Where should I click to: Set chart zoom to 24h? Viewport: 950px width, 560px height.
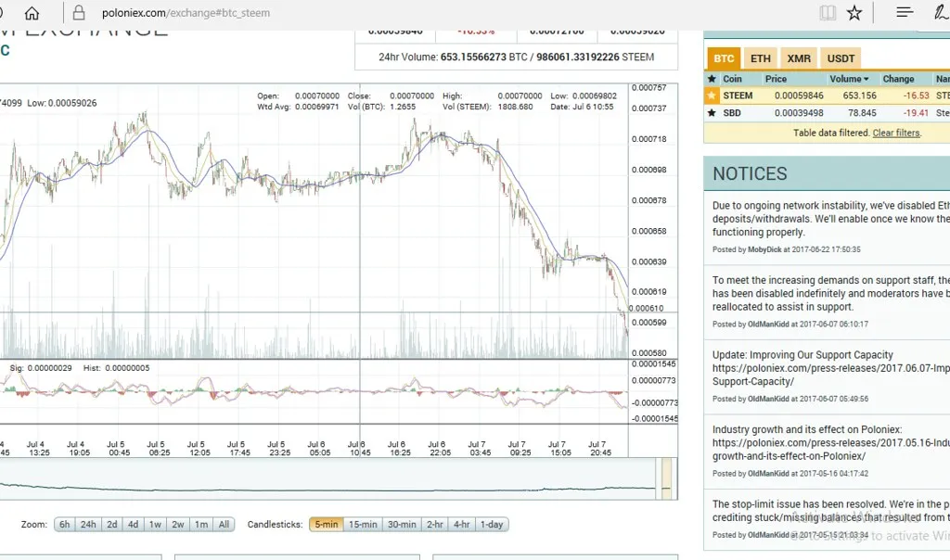pos(88,524)
